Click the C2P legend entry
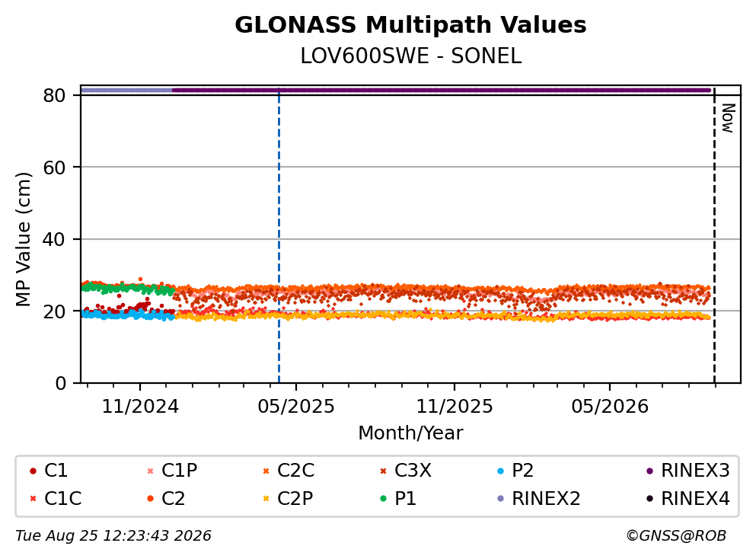The height and width of the screenshot is (559, 756). point(288,498)
